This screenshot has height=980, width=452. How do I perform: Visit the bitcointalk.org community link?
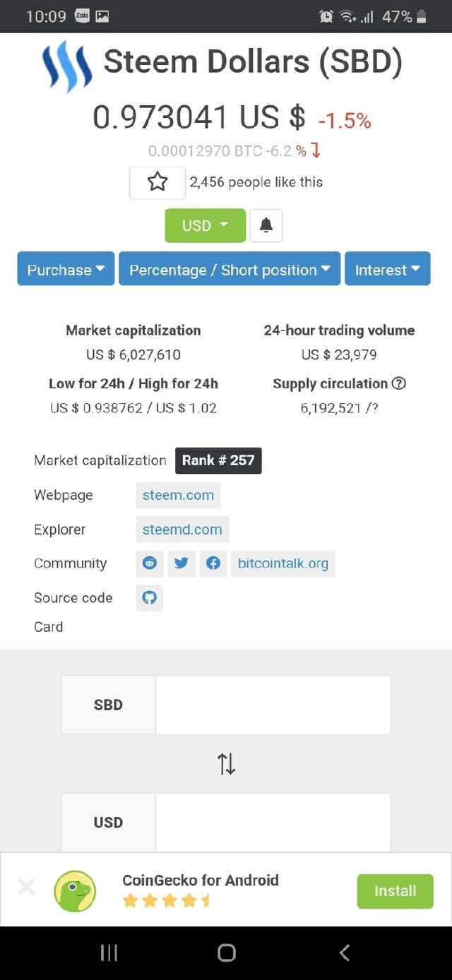[x=282, y=563]
